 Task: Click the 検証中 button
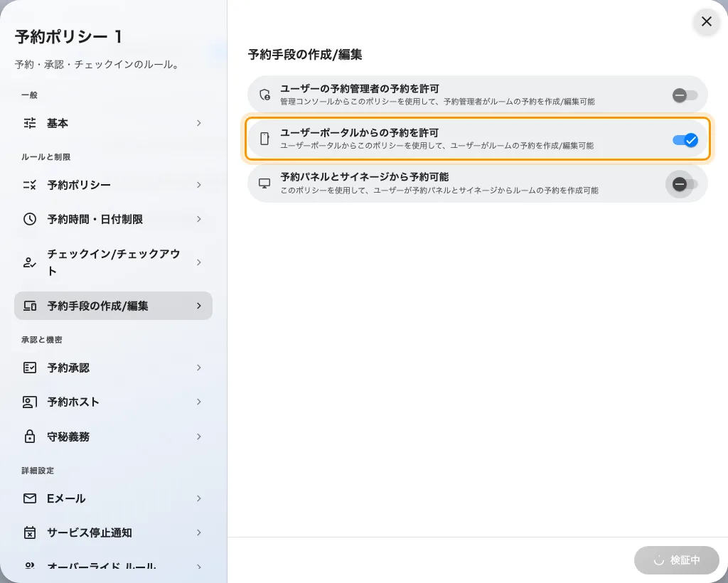[677, 560]
